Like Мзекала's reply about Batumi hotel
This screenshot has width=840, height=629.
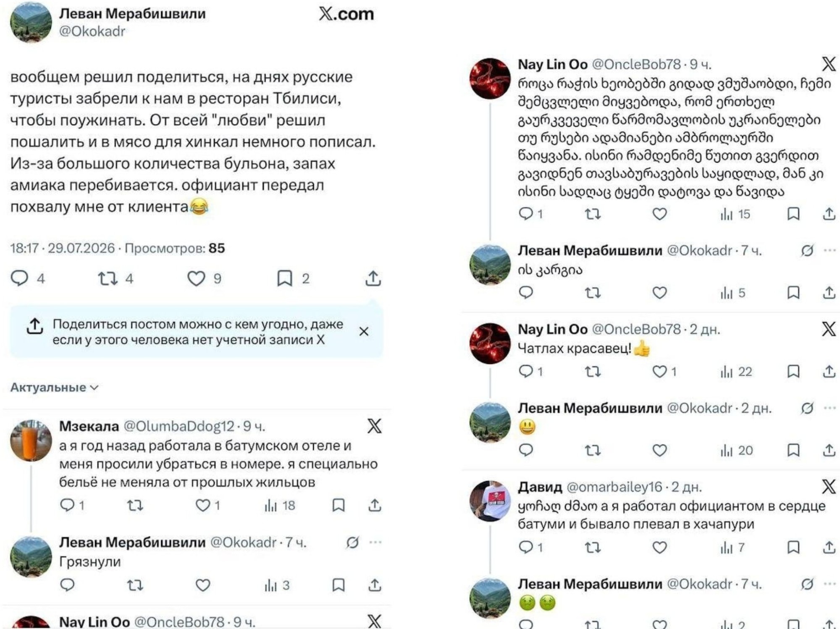[203, 505]
